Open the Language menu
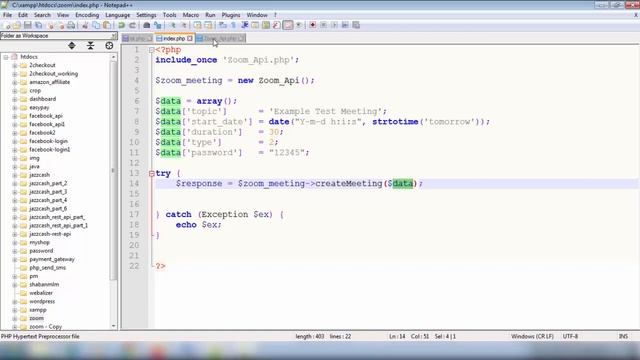This screenshot has width=640, height=360. pos(118,15)
